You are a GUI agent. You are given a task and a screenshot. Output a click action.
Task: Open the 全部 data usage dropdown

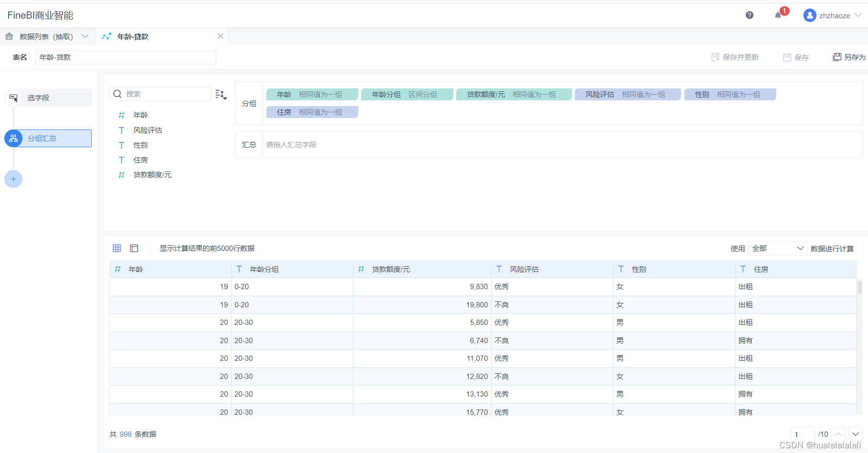[x=777, y=248]
